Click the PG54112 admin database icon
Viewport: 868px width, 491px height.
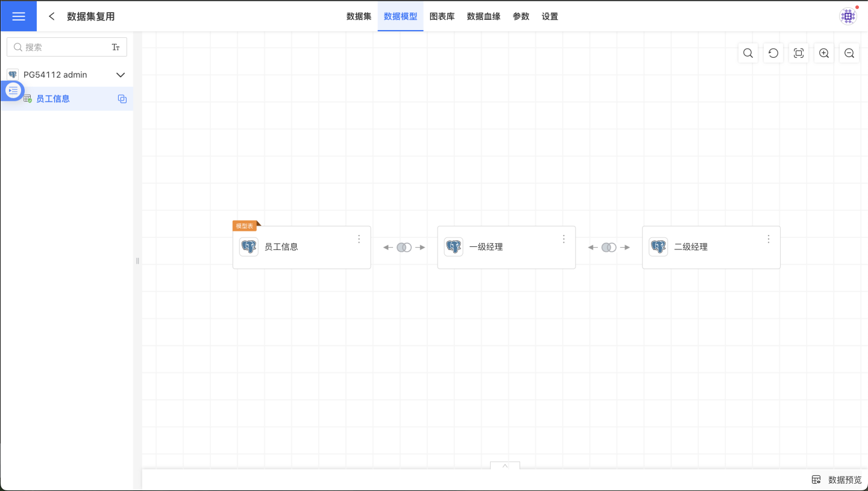[13, 75]
